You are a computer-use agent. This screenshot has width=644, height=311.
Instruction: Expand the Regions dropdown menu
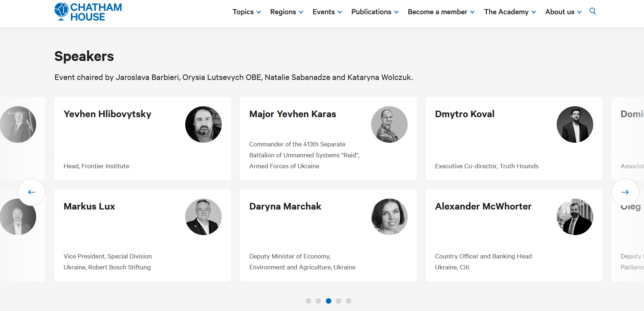286,12
